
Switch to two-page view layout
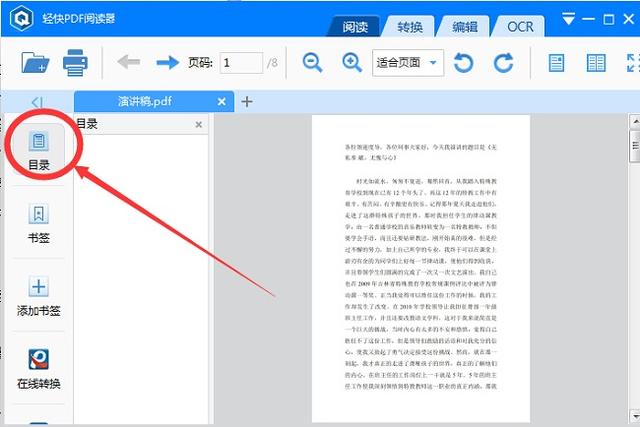point(596,63)
